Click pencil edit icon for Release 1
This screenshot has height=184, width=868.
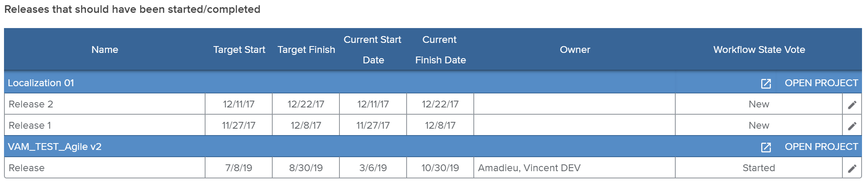point(852,126)
